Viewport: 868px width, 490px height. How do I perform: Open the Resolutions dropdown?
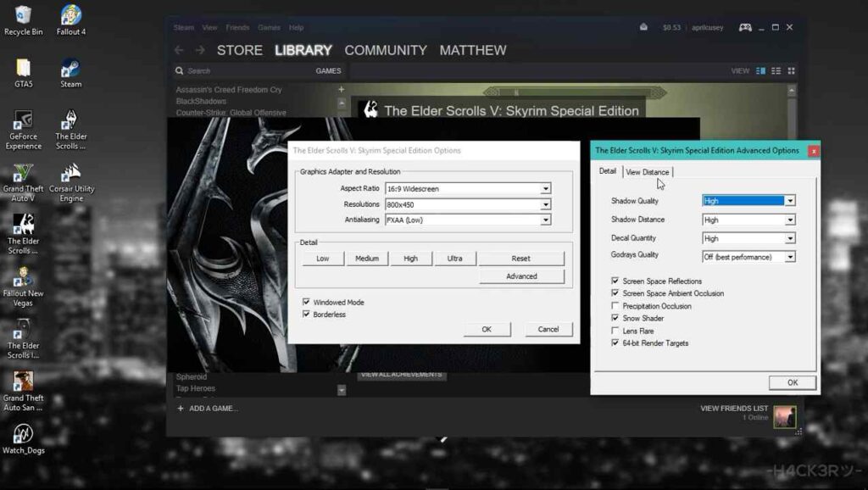coord(468,204)
